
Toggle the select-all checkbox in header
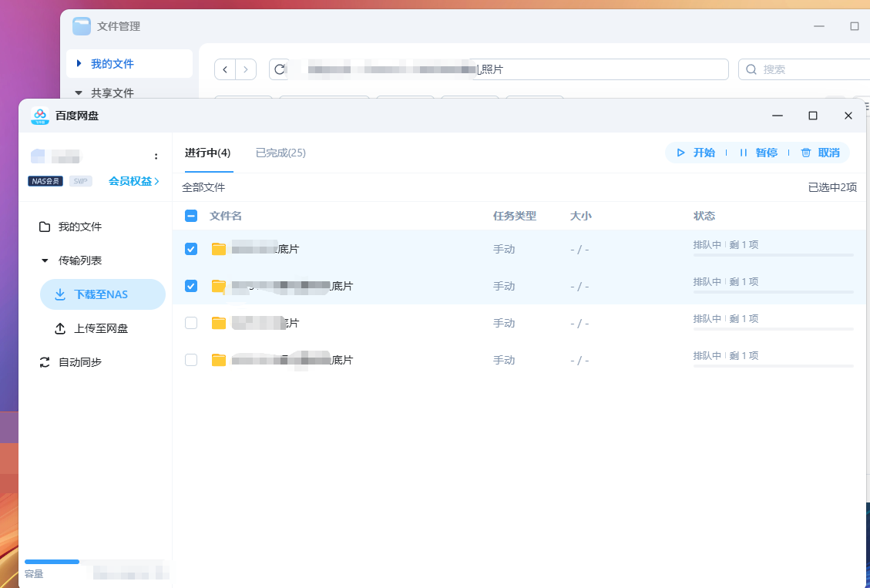click(x=191, y=216)
